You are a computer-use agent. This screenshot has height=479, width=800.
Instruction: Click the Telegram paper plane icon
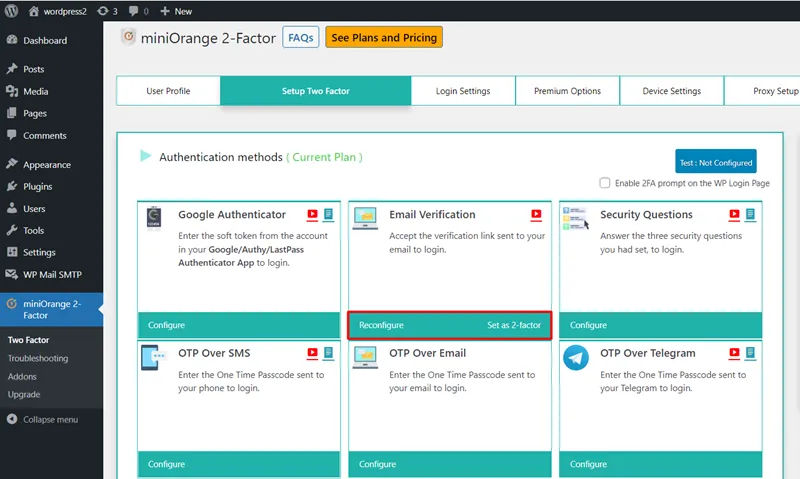tap(576, 358)
